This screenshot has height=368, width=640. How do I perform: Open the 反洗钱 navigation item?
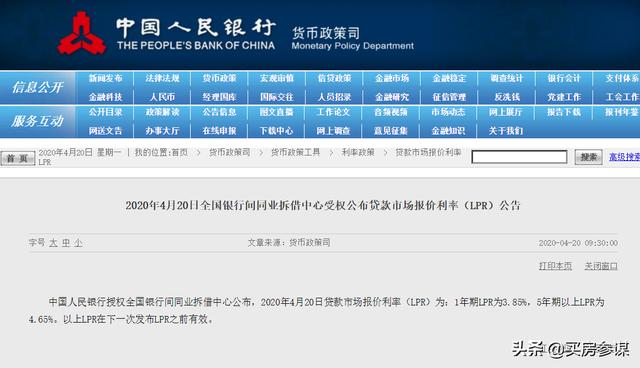[x=507, y=97]
